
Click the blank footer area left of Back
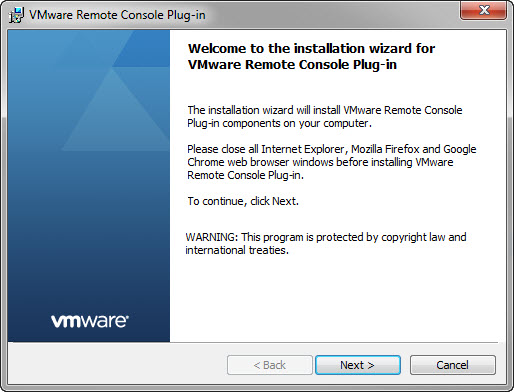117,365
